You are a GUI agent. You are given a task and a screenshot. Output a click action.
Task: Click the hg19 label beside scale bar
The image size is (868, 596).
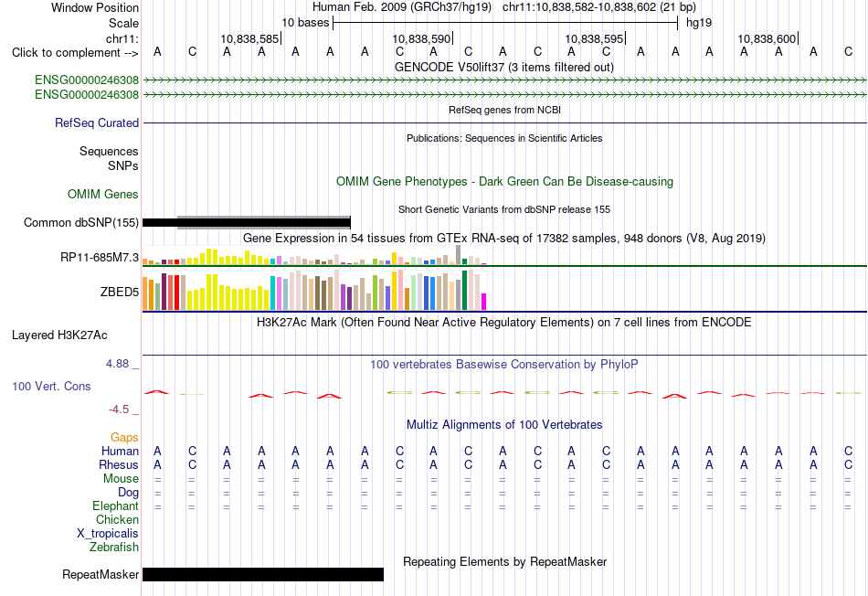699,23
